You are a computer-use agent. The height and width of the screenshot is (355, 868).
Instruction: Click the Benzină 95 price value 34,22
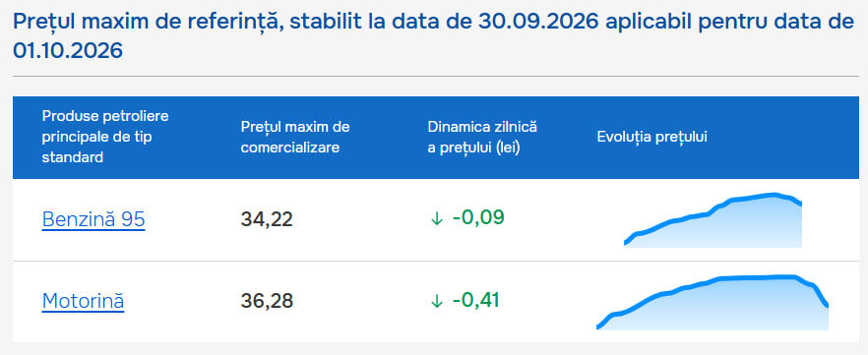[x=267, y=219]
